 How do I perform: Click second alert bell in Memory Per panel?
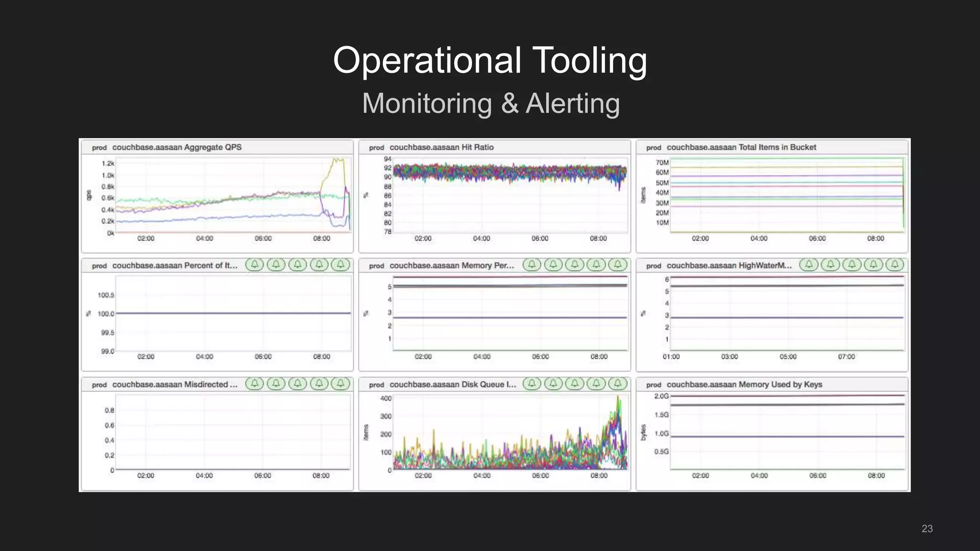[553, 264]
